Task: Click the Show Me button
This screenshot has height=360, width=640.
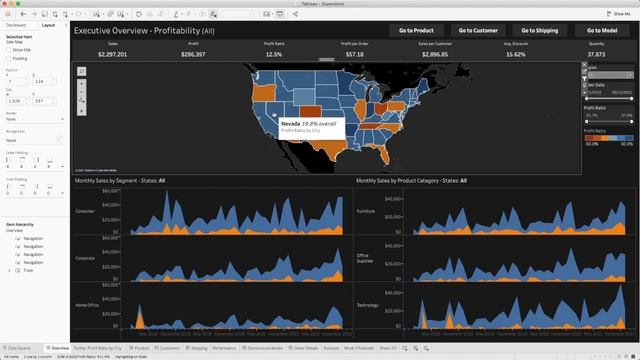Action: [618, 14]
